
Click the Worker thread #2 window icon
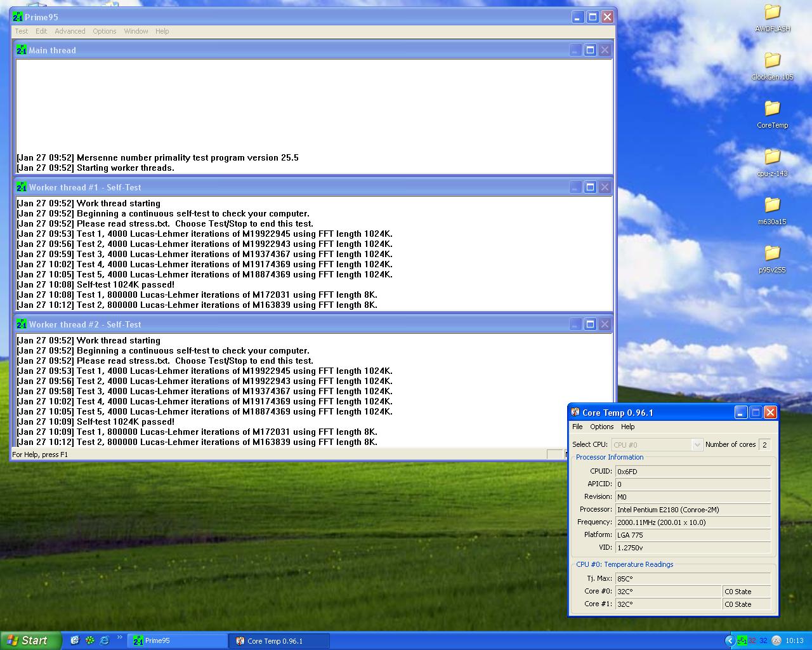pyautogui.click(x=22, y=324)
